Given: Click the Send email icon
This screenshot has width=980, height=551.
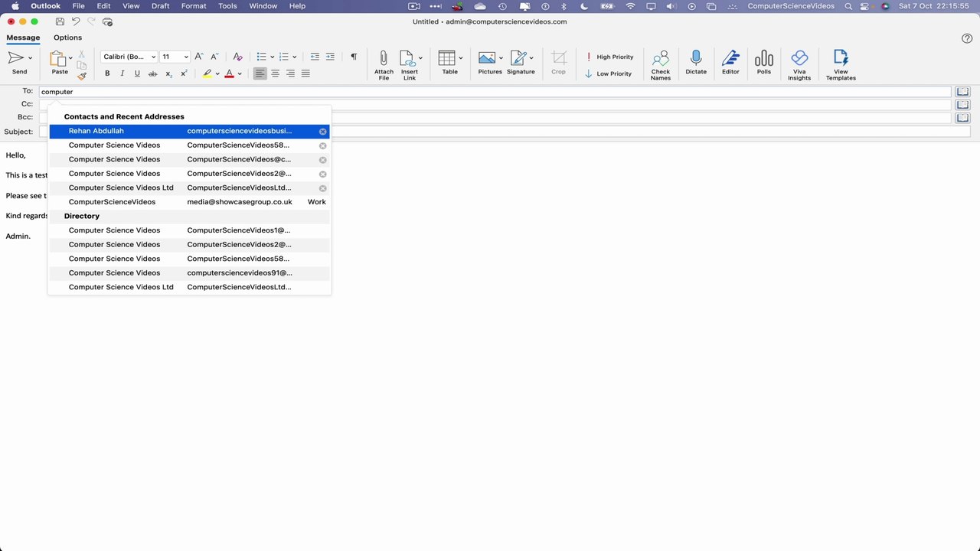Looking at the screenshot, I should (x=15, y=58).
